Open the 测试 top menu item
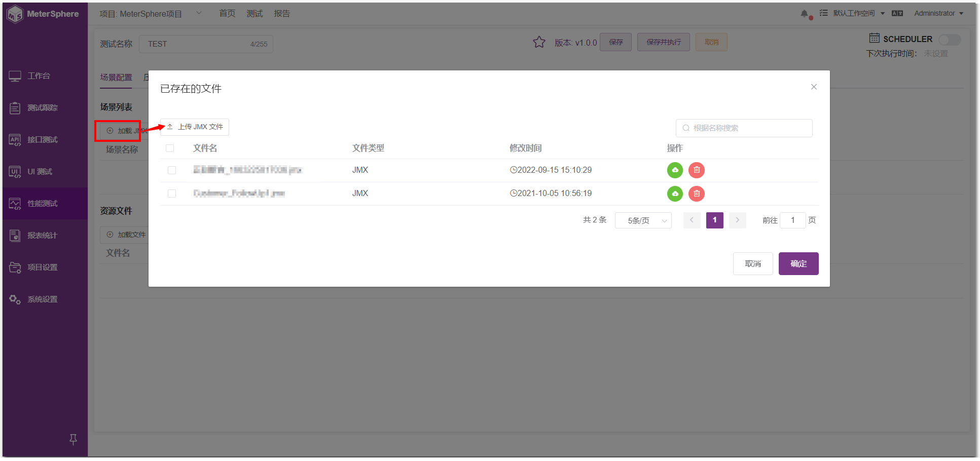The width and height of the screenshot is (980, 461). click(255, 14)
